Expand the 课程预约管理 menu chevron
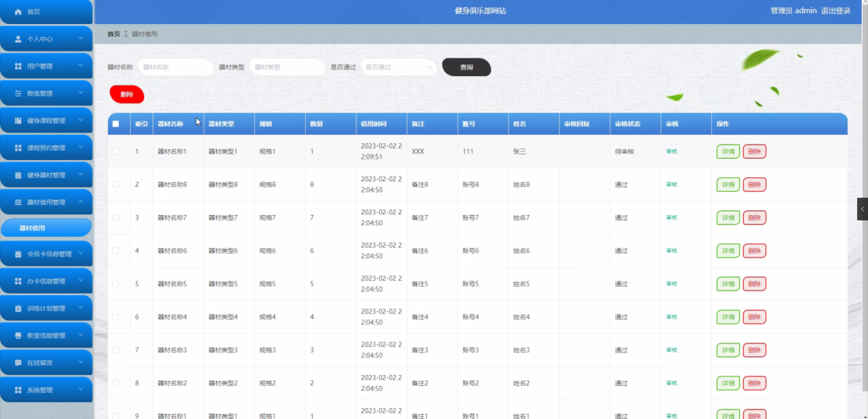 point(81,147)
